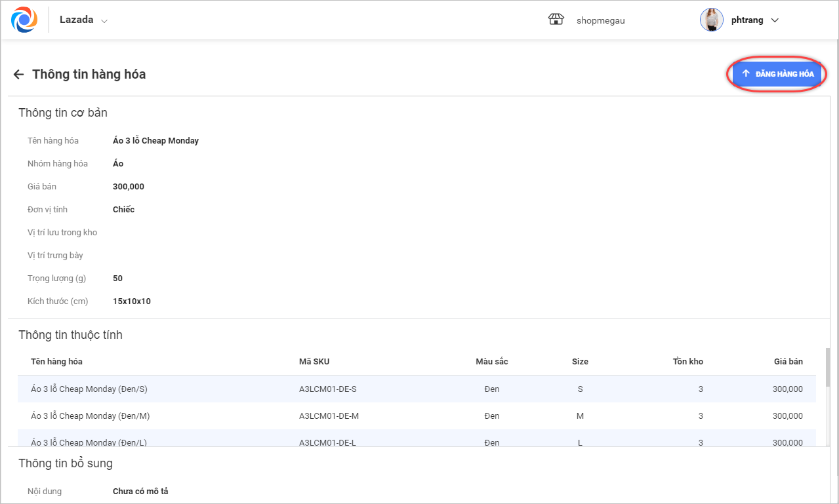Select the shopmegau shop name
This screenshot has height=504, width=839.
pyautogui.click(x=601, y=20)
